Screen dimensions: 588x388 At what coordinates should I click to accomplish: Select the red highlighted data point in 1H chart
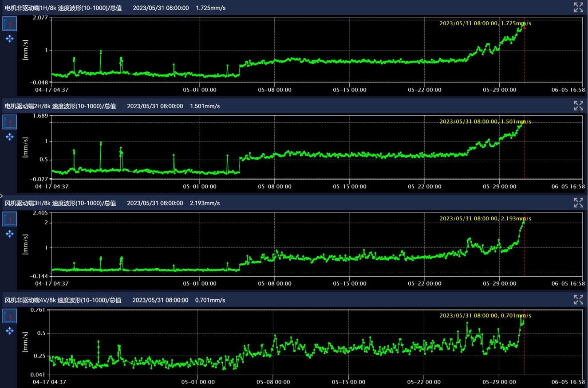point(525,28)
